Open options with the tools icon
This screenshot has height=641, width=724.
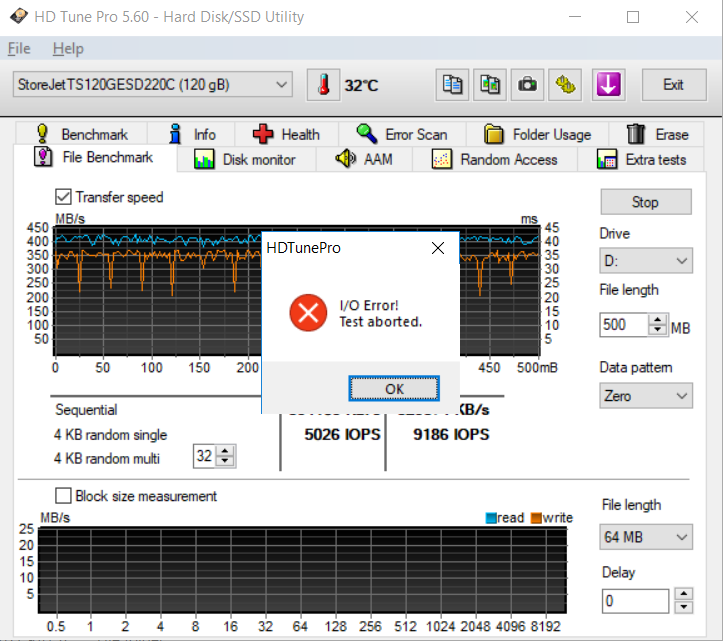565,85
